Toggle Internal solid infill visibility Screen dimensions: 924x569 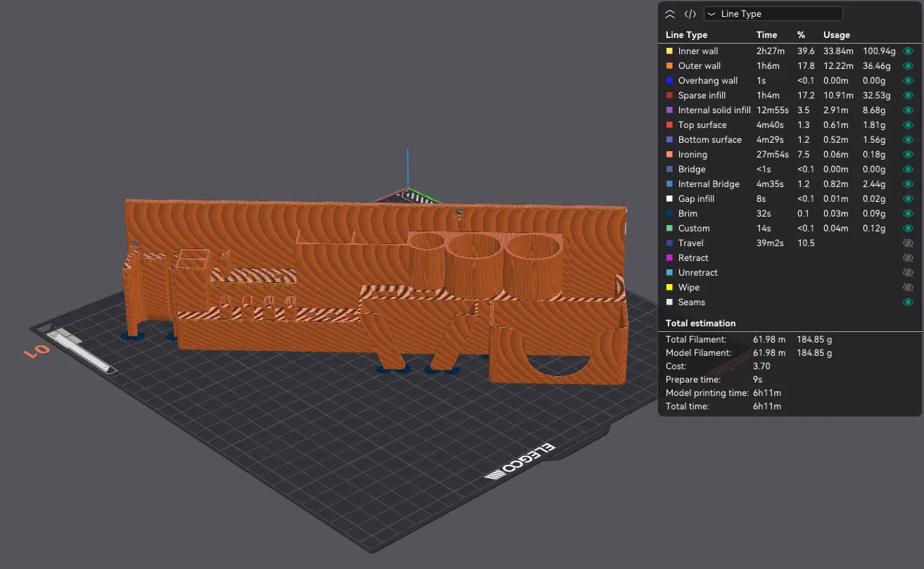pos(908,110)
